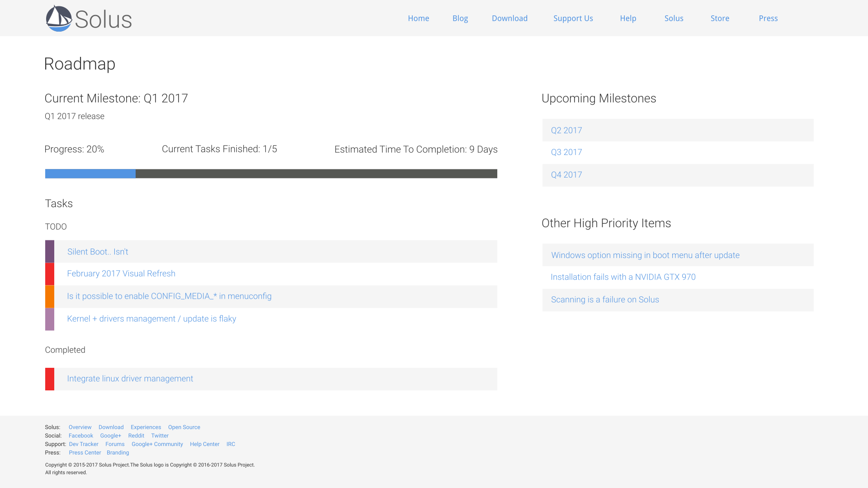Click the dark purple tag beside Silent Boot
The image size is (868, 488).
tap(50, 251)
